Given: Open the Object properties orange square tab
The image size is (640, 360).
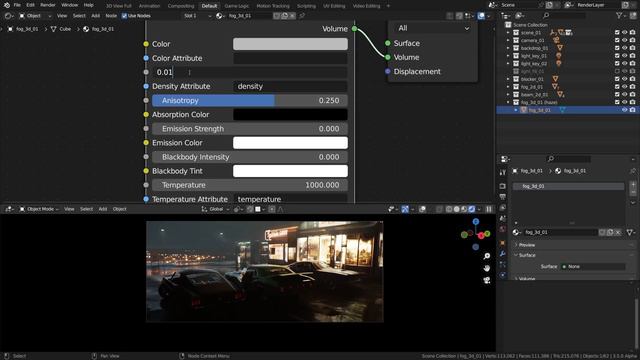Looking at the screenshot, I should [503, 243].
